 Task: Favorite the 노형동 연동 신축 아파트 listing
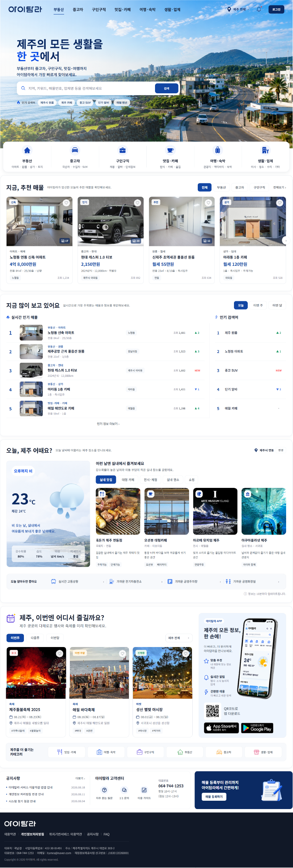(66, 203)
